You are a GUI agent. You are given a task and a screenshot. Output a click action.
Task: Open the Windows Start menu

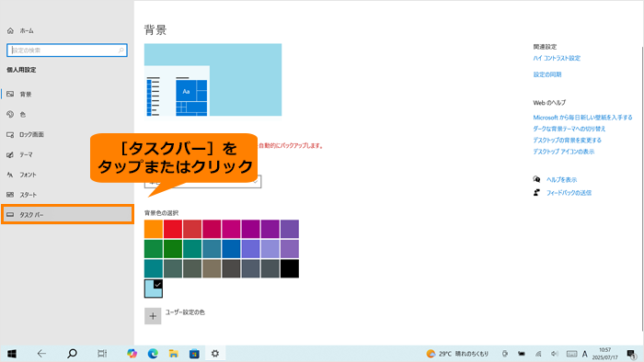click(x=11, y=354)
